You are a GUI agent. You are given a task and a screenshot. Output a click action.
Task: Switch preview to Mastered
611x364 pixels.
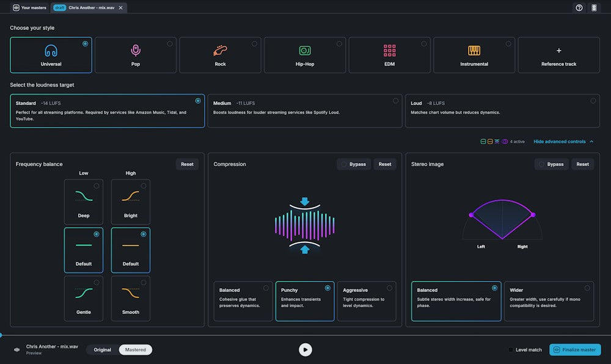(x=135, y=349)
